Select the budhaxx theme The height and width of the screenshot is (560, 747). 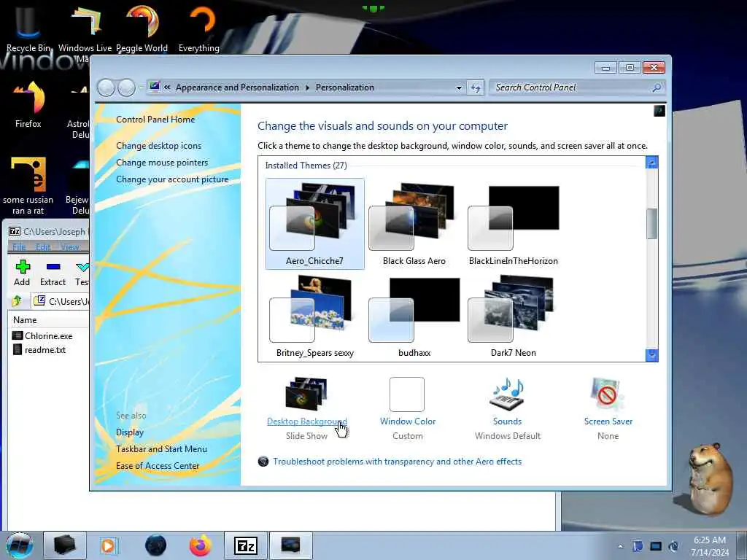click(x=414, y=316)
